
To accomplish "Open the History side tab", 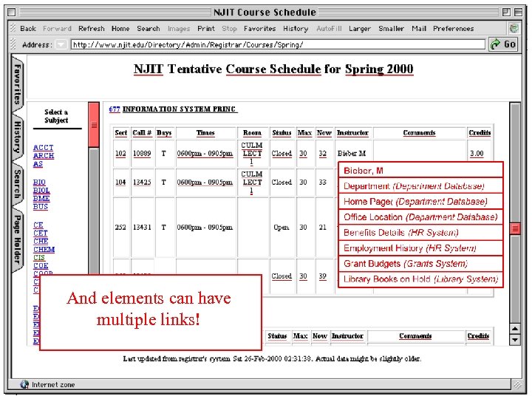I will [17, 137].
